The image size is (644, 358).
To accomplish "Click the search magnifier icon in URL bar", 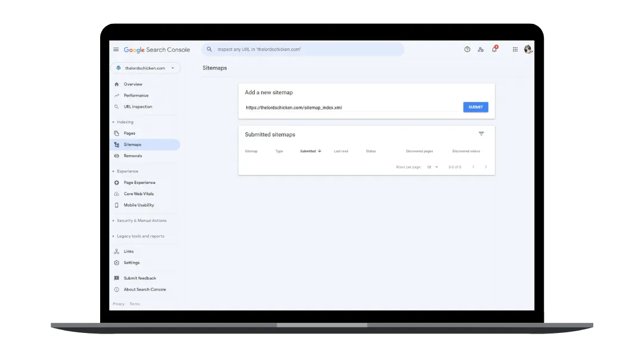I will (x=209, y=50).
